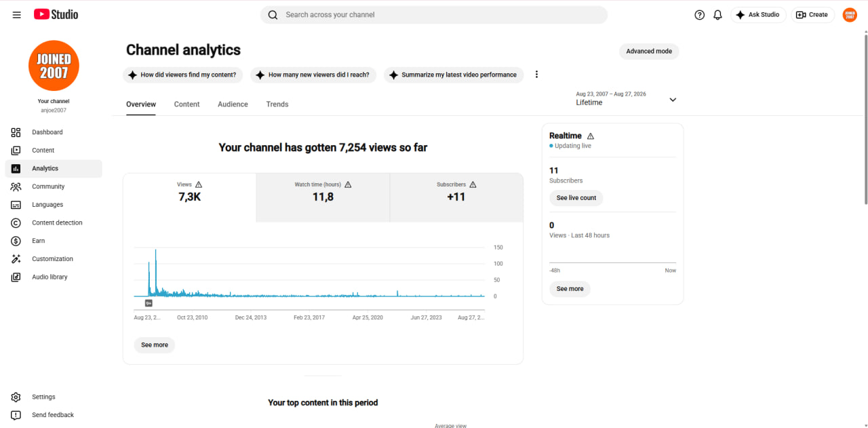Click the How many new viewers chip

click(313, 75)
